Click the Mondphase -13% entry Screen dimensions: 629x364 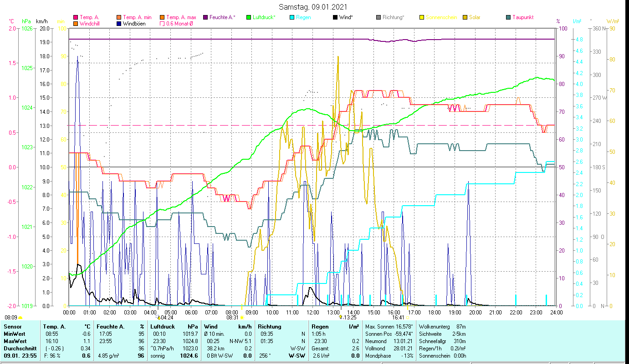[x=389, y=356]
